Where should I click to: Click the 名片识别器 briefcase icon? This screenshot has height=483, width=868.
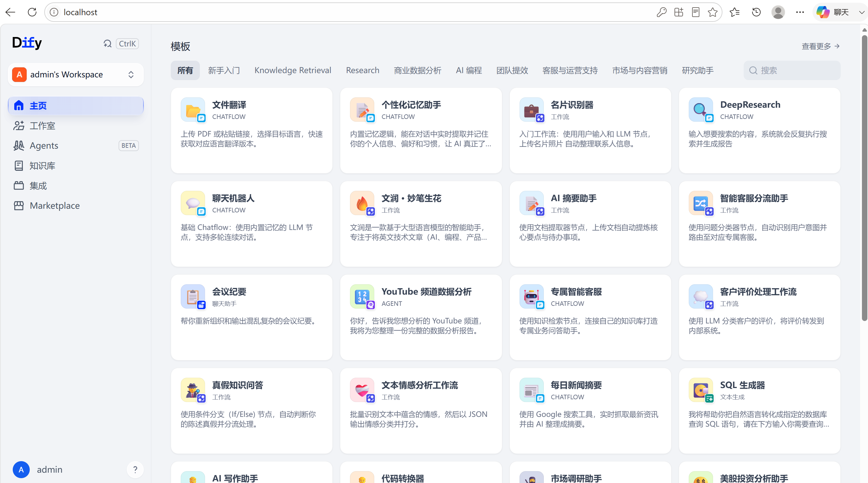click(531, 110)
